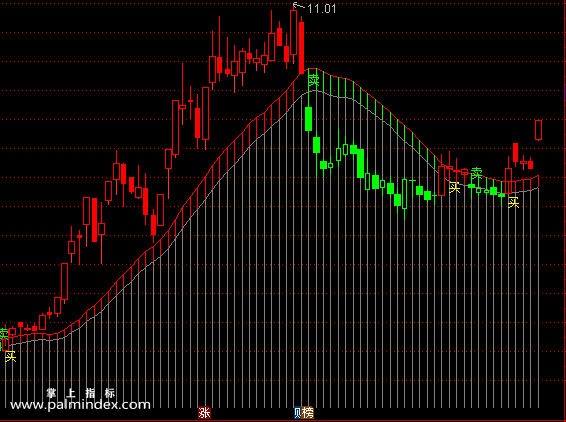Viewport: 566px width, 422px height.
Task: Click the yellow 买 signal at the chart's far left
Action: click(x=10, y=357)
